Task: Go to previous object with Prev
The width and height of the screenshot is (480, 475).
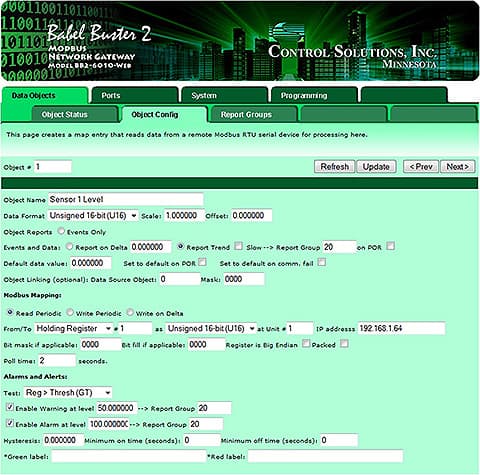Action: (421, 166)
